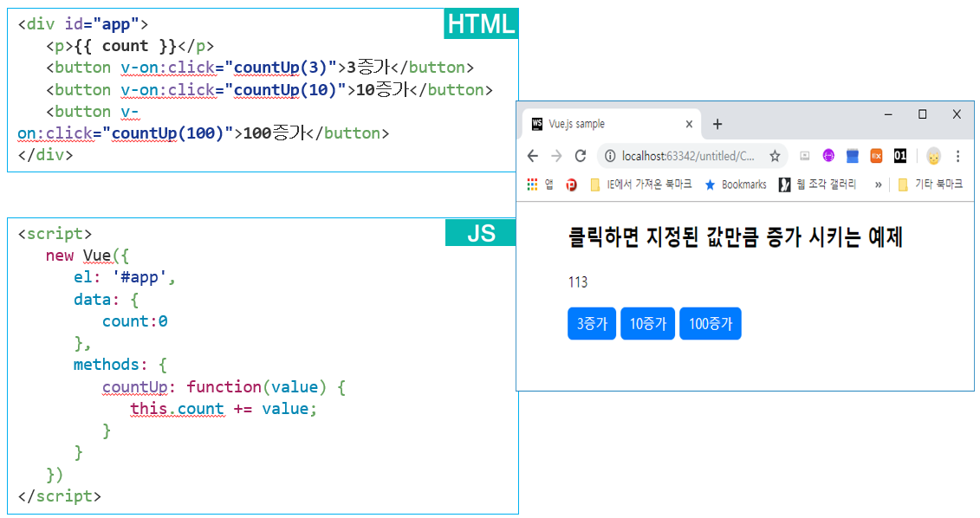Click the localhost address bar
The height and width of the screenshot is (518, 980).
click(687, 156)
